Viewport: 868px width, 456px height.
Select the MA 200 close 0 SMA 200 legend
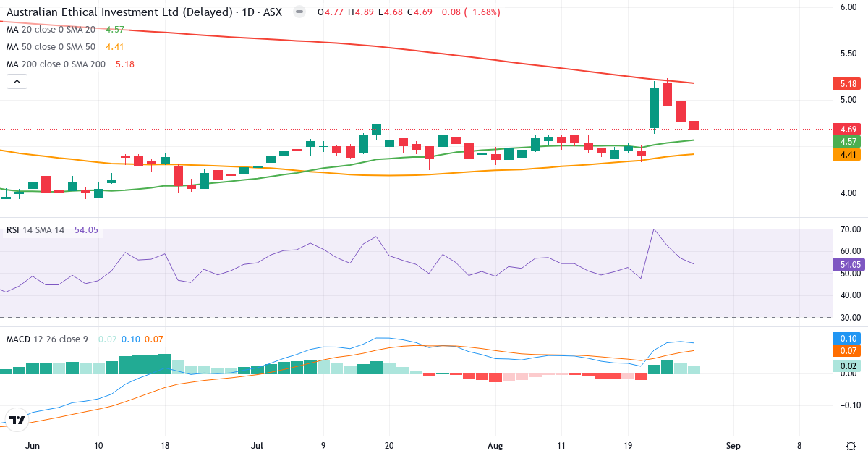(x=56, y=64)
